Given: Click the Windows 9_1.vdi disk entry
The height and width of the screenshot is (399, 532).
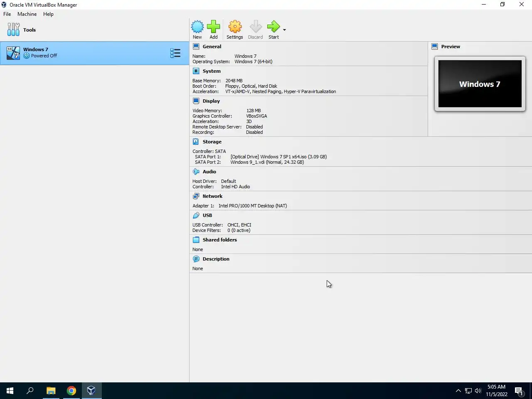Looking at the screenshot, I should point(267,162).
